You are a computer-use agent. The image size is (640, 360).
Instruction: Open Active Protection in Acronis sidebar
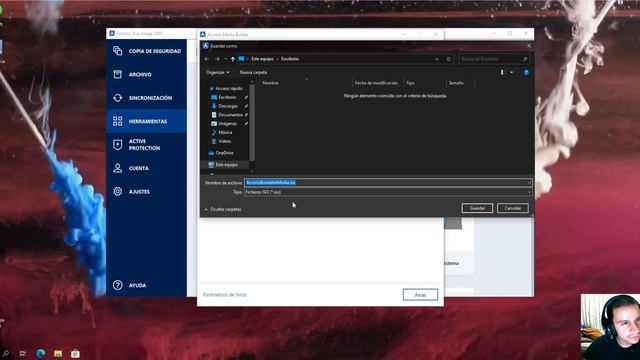(147, 144)
